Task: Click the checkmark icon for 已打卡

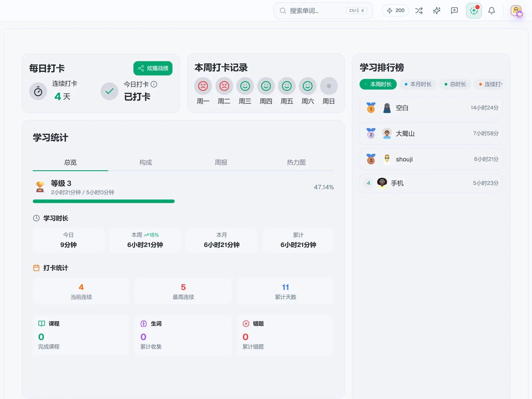Action: click(109, 91)
